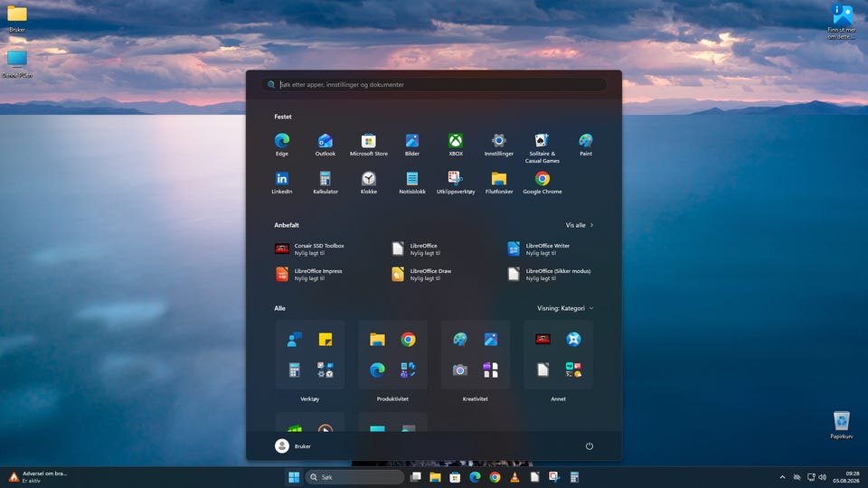The image size is (868, 488).
Task: Expand more apps in Produktivitet folder
Action: tap(408, 370)
